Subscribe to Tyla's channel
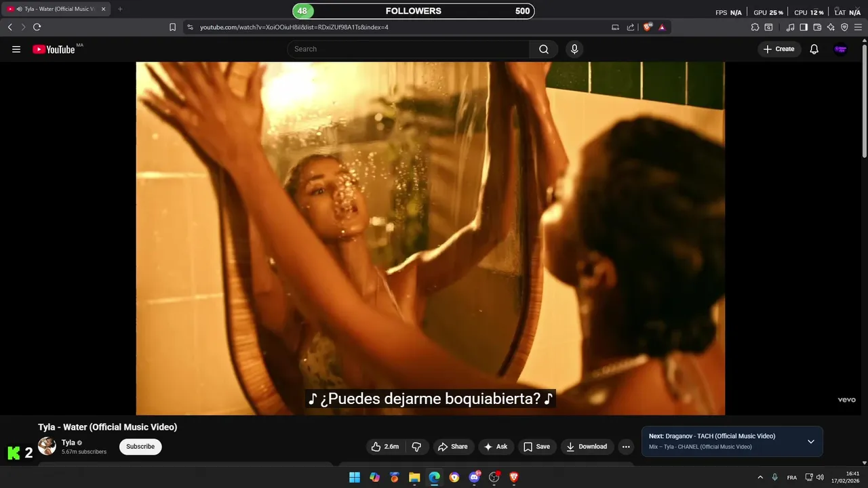The width and height of the screenshot is (868, 488). tap(140, 447)
